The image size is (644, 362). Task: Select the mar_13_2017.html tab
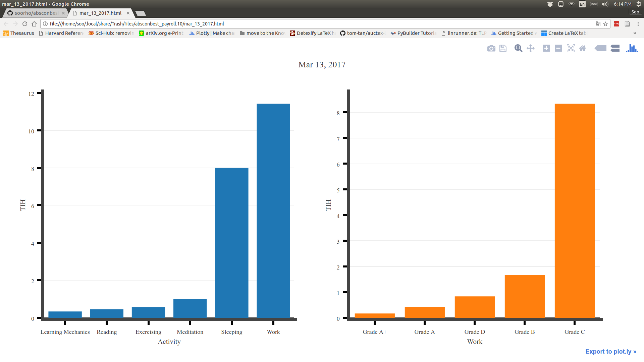coord(100,13)
